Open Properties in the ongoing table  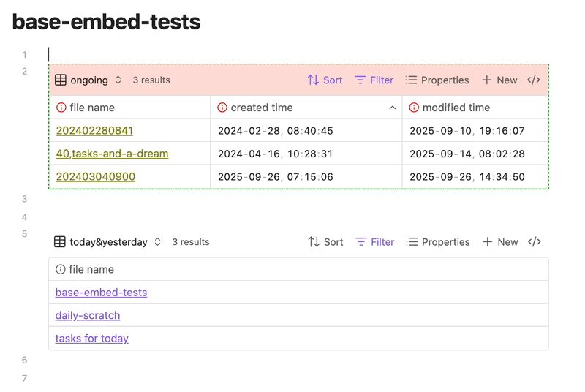437,80
